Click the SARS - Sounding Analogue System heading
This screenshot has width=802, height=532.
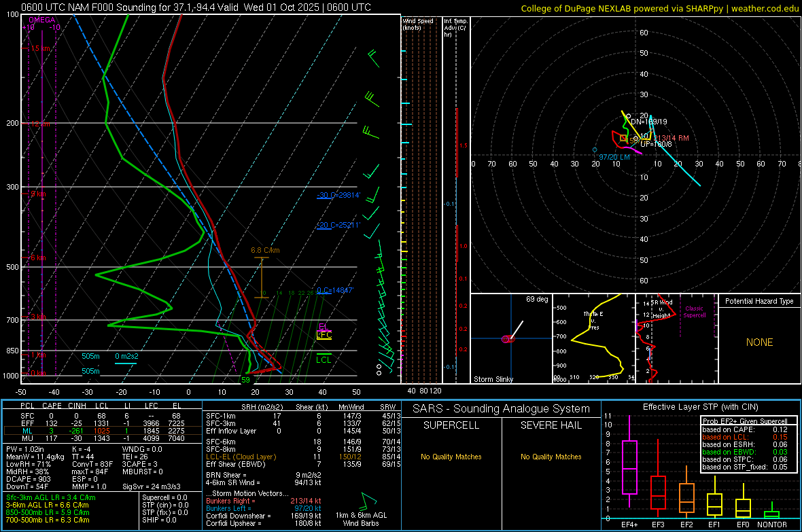[x=502, y=409]
